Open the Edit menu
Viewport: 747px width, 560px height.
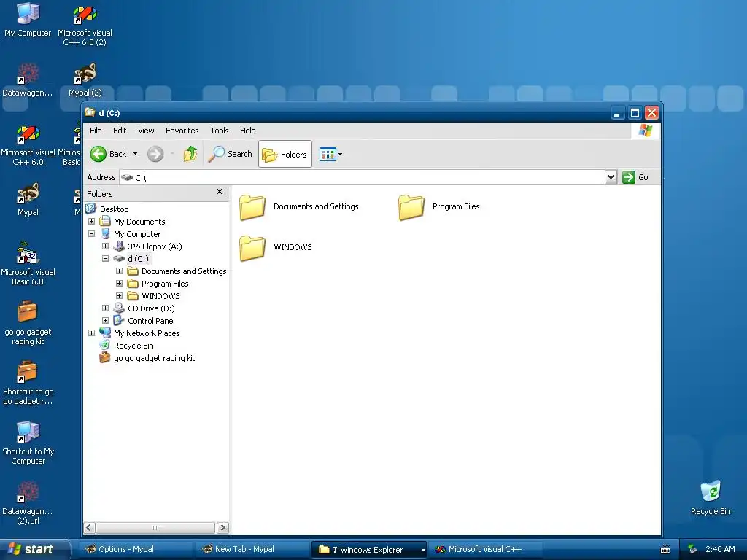[120, 131]
